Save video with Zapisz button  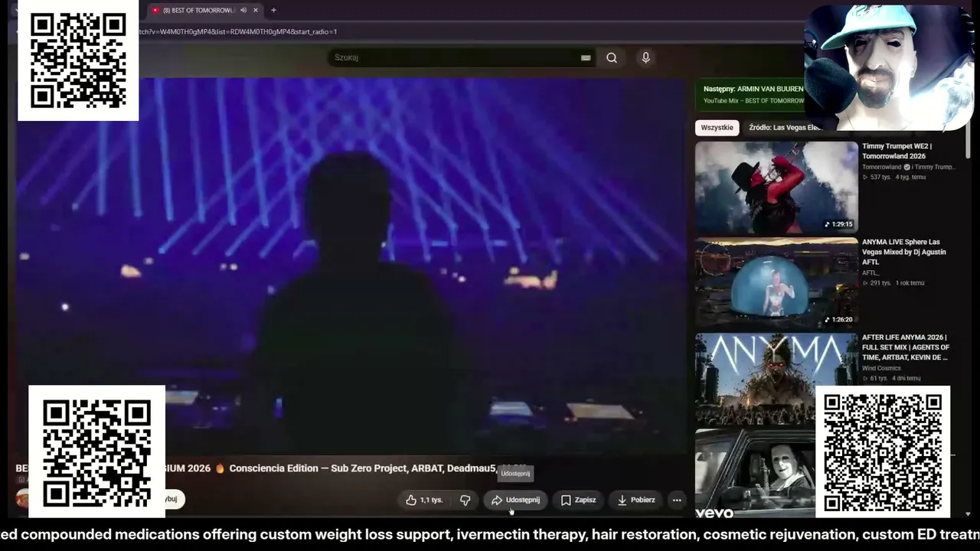tap(578, 500)
